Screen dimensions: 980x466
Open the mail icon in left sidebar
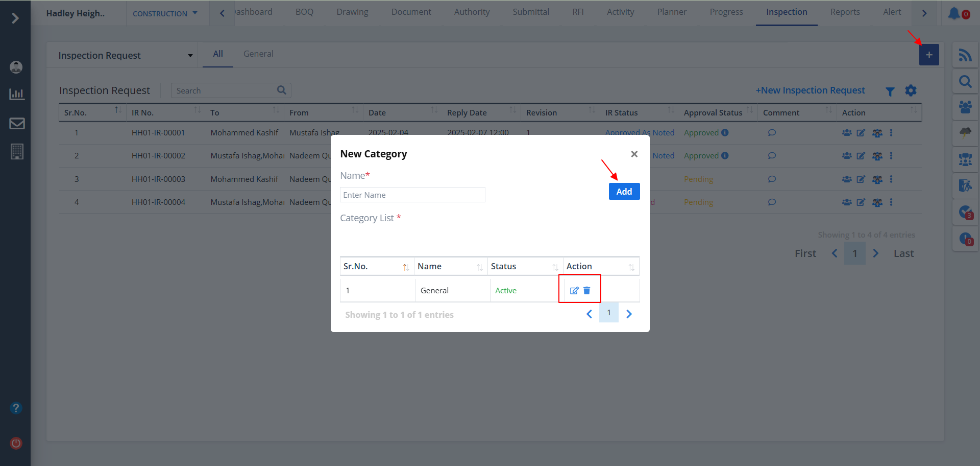(x=17, y=124)
